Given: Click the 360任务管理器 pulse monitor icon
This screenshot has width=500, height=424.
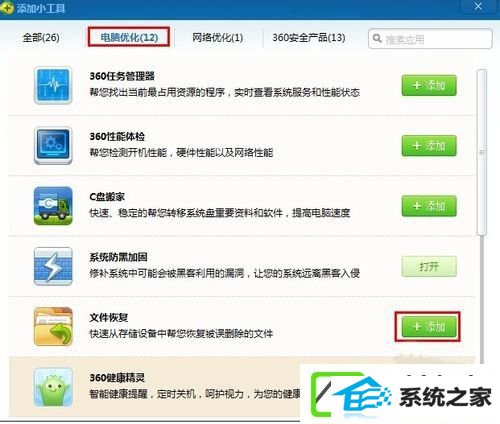Looking at the screenshot, I should pyautogui.click(x=53, y=85).
